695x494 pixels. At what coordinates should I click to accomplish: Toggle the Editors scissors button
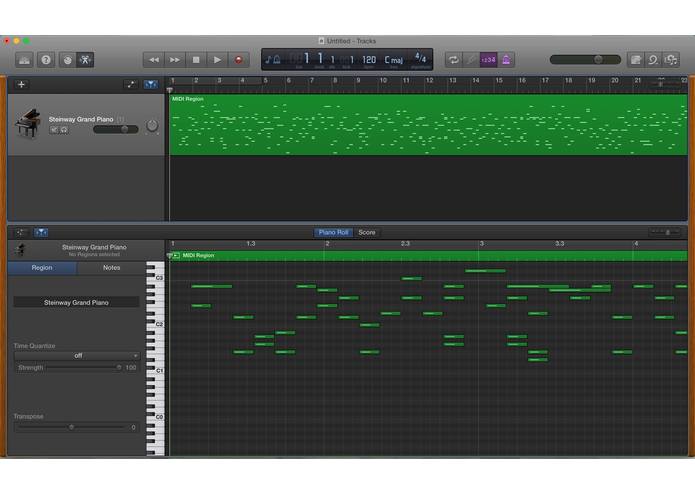pyautogui.click(x=85, y=60)
